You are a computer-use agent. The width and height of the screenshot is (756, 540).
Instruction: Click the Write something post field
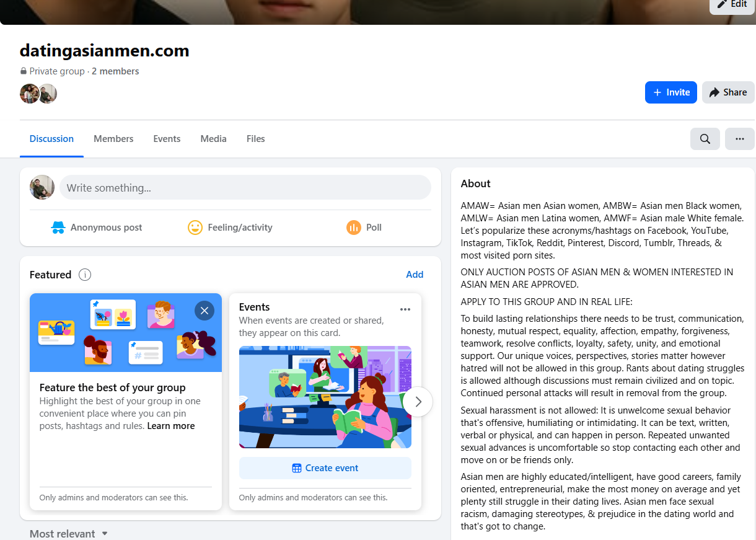point(245,187)
